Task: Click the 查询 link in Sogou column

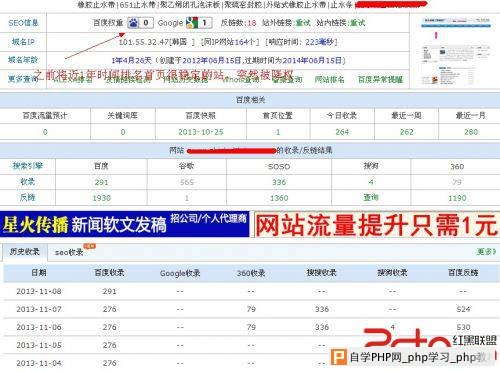Action: tap(371, 198)
